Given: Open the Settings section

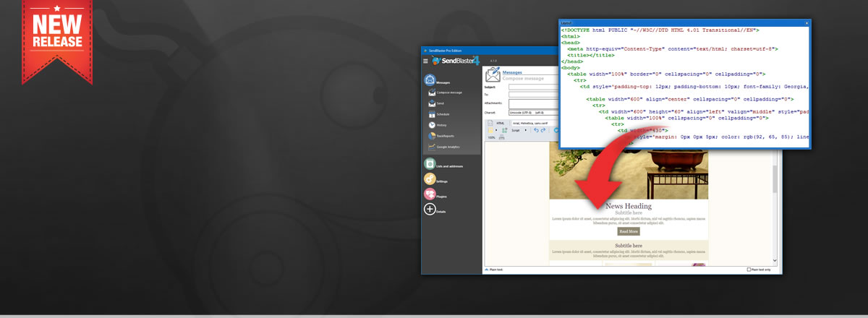Looking at the screenshot, I should (435, 179).
